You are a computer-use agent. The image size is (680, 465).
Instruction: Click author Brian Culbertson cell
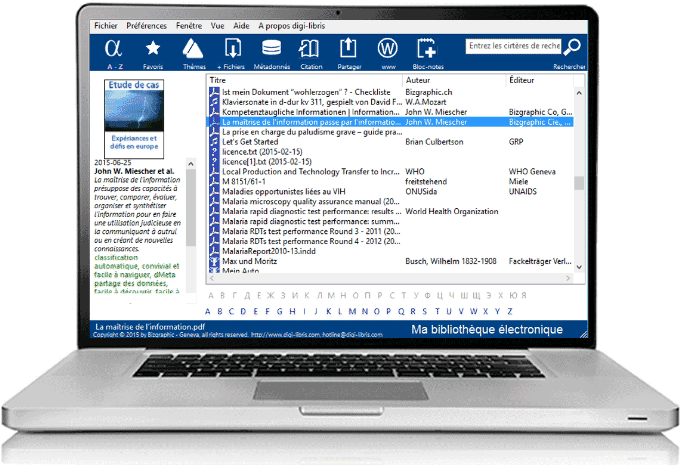point(434,142)
